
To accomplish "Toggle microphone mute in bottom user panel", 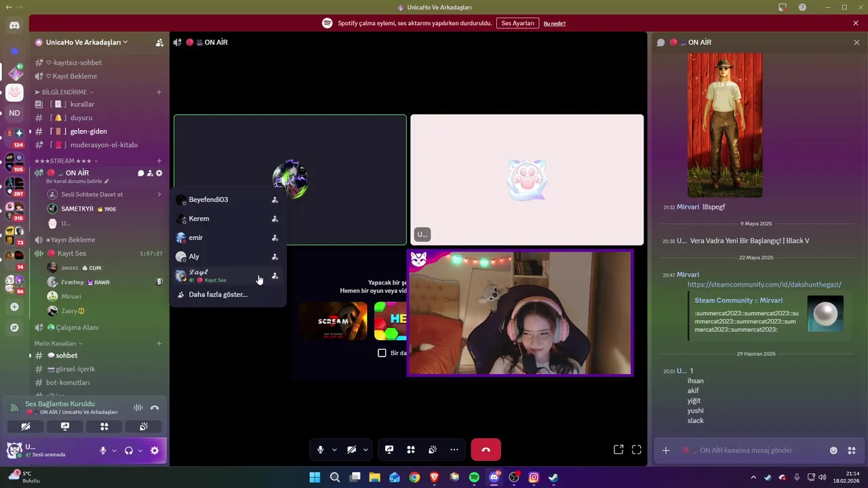I will pos(103,451).
